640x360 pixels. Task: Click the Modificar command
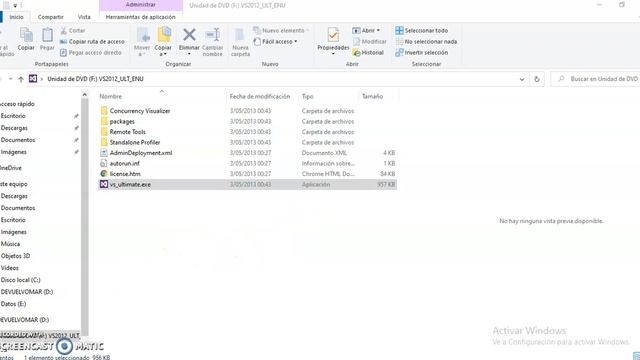pyautogui.click(x=369, y=42)
